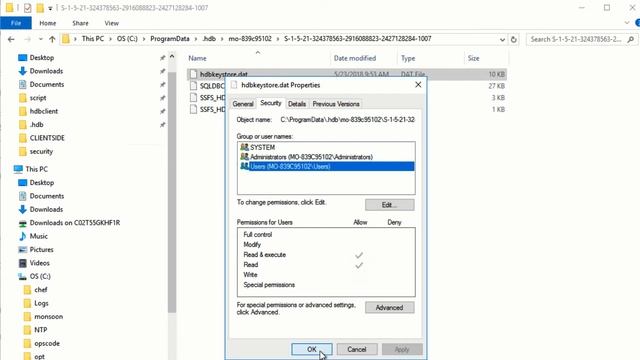
Task: Open the Previous Versions tab
Action: coord(336,104)
